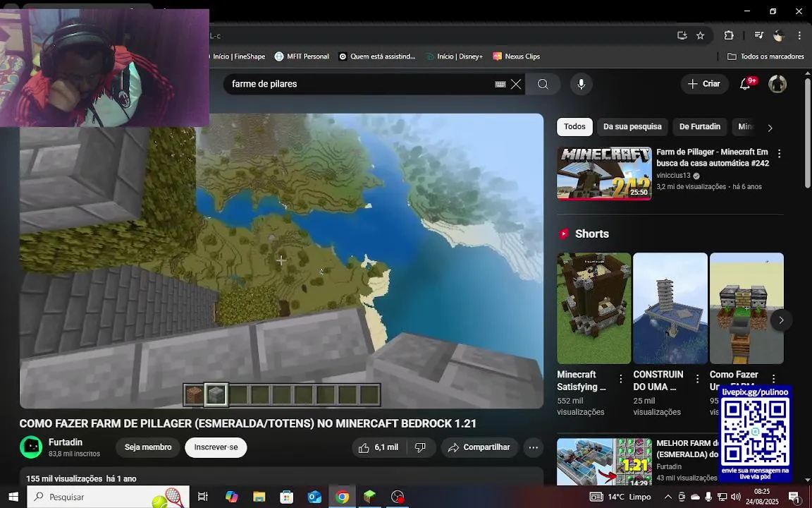Switch to Chrome in the taskbar
This screenshot has width=812, height=508.
(342, 497)
